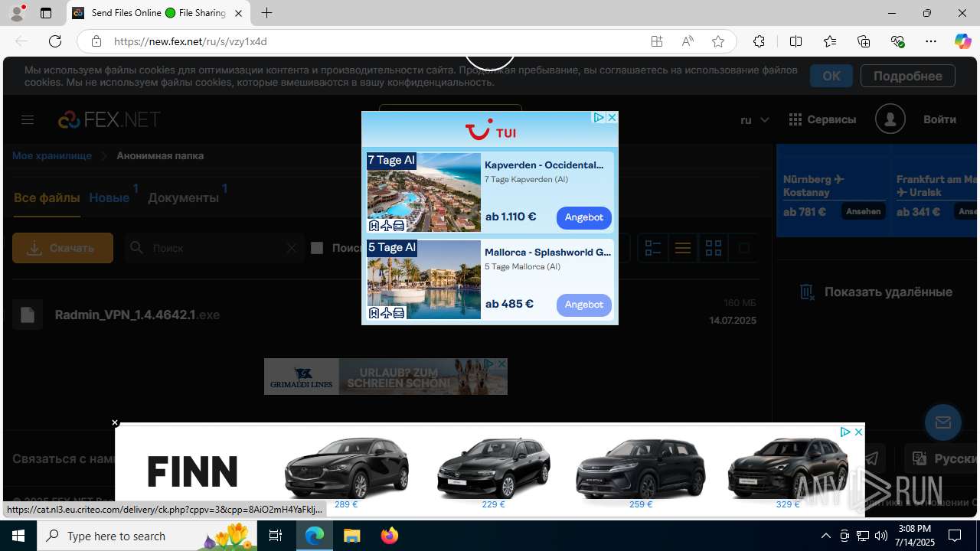
Task: Open Firefox from taskbar
Action: pos(390,536)
